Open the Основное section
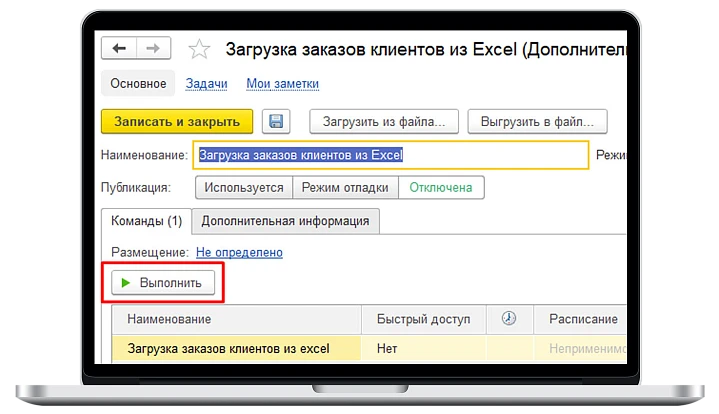Viewport: 719px width, 414px height. pos(138,83)
